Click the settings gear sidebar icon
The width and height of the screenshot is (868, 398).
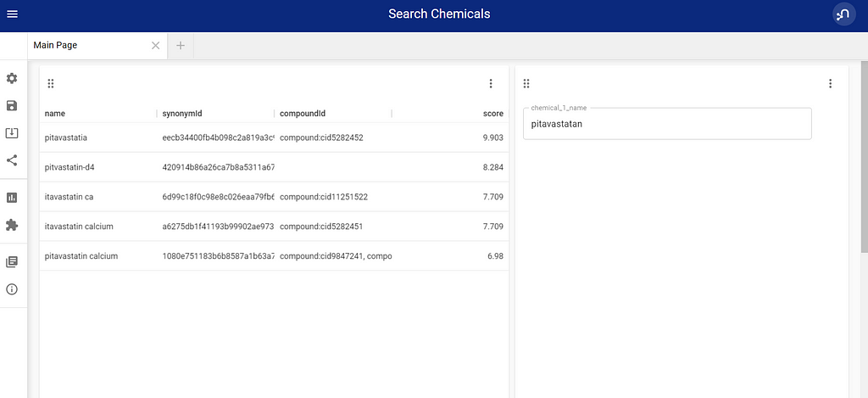[x=12, y=78]
